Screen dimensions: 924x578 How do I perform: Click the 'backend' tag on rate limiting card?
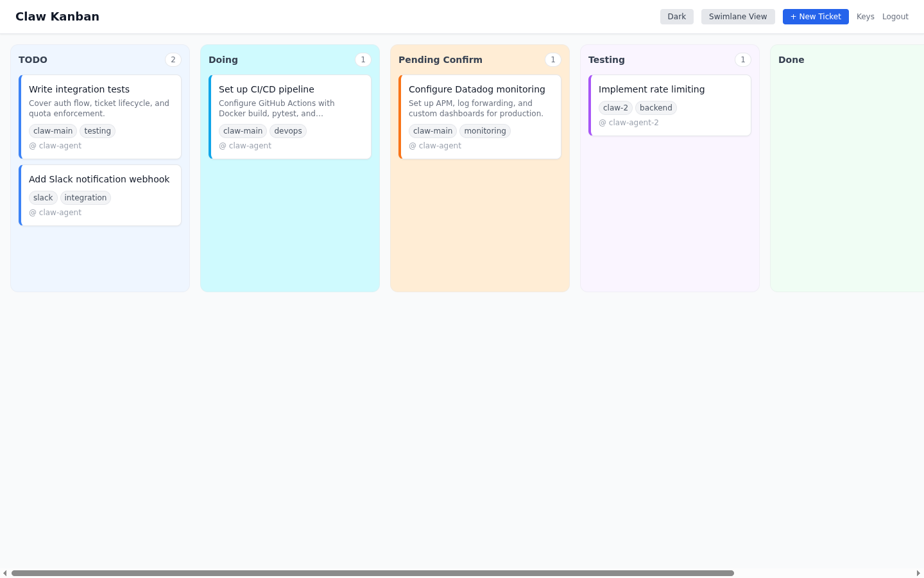tap(655, 108)
